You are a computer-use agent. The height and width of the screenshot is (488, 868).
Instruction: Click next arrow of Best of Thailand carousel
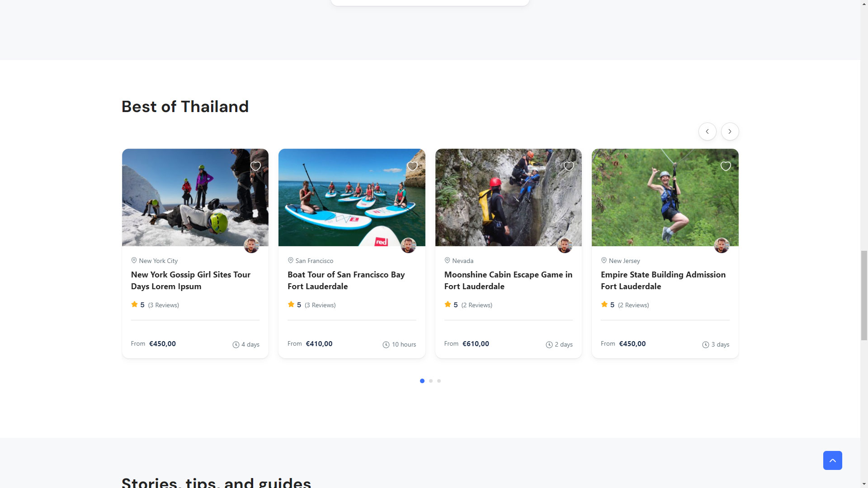point(730,131)
